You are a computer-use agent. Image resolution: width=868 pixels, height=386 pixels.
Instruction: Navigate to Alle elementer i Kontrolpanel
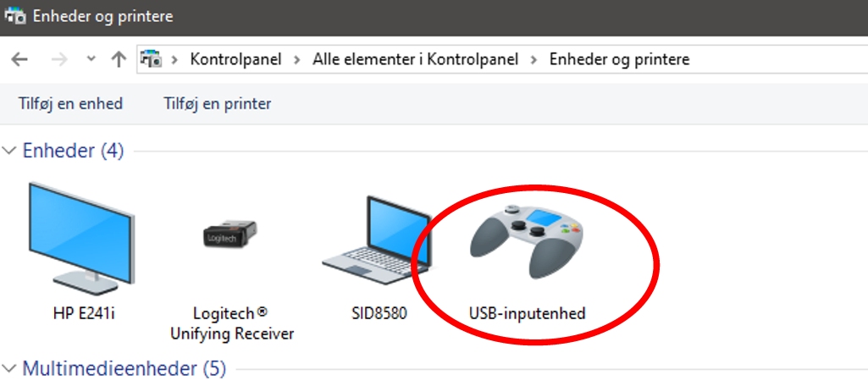click(x=415, y=59)
